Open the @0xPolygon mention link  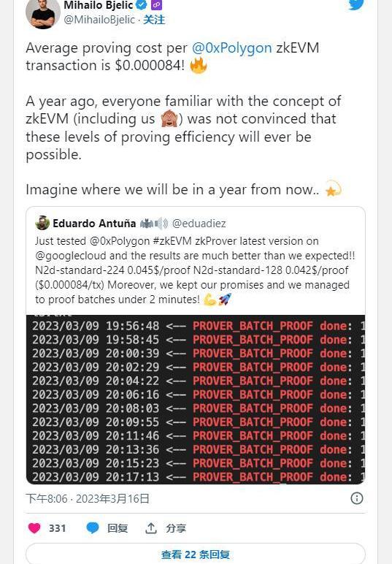click(231, 47)
